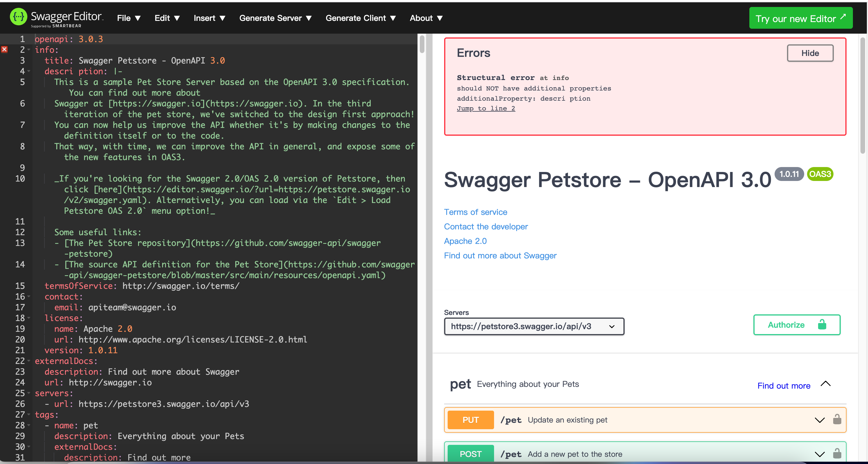Hide the structural error panel
This screenshot has height=464, width=868.
point(810,53)
